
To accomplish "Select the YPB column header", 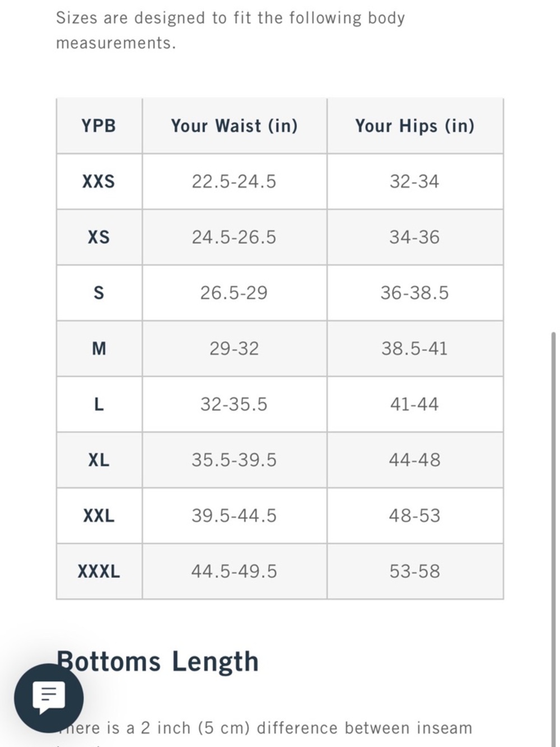I will (99, 126).
